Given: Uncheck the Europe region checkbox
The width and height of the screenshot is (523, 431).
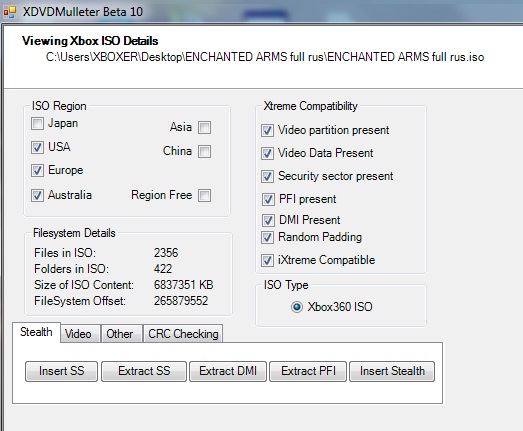Looking at the screenshot, I should tap(37, 170).
